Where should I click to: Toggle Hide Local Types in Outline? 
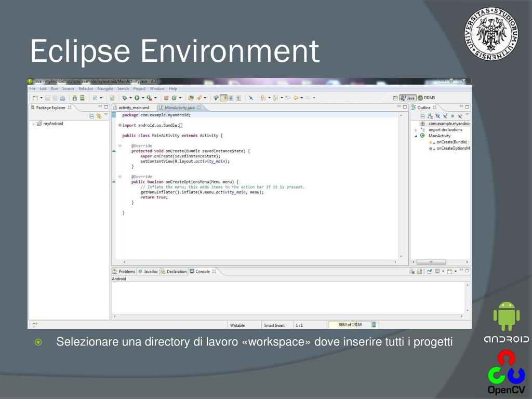click(460, 116)
